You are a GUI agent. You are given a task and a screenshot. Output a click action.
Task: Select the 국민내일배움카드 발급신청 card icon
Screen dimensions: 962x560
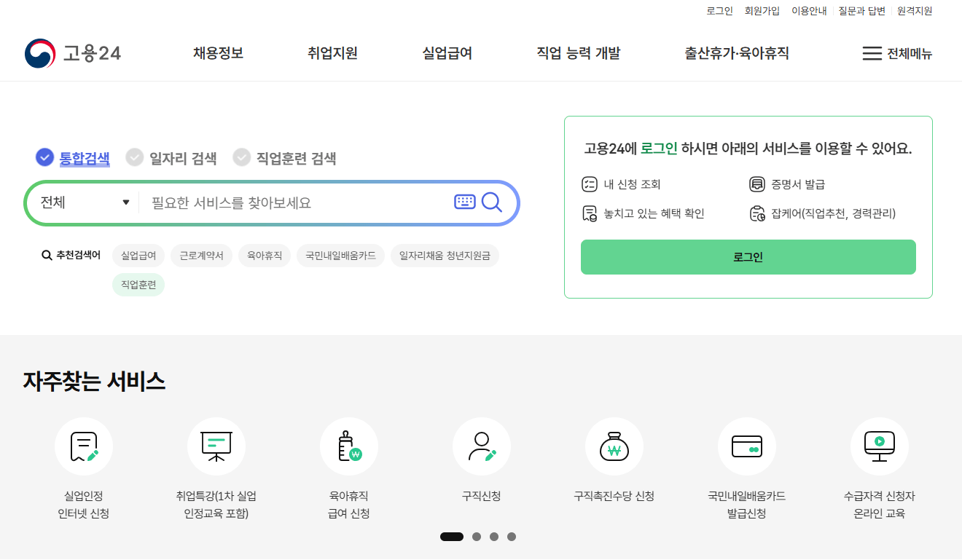point(747,446)
